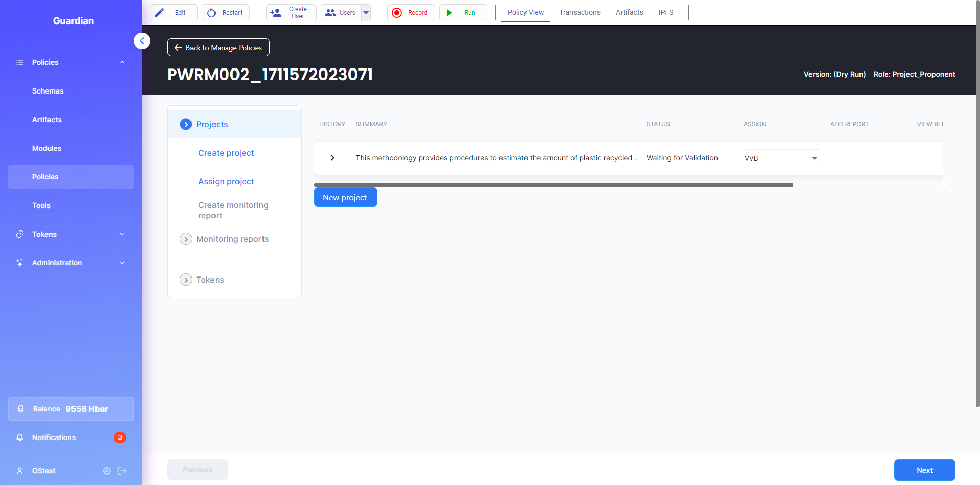Click the logout icon in sidebar
The width and height of the screenshot is (980, 485).
click(122, 471)
